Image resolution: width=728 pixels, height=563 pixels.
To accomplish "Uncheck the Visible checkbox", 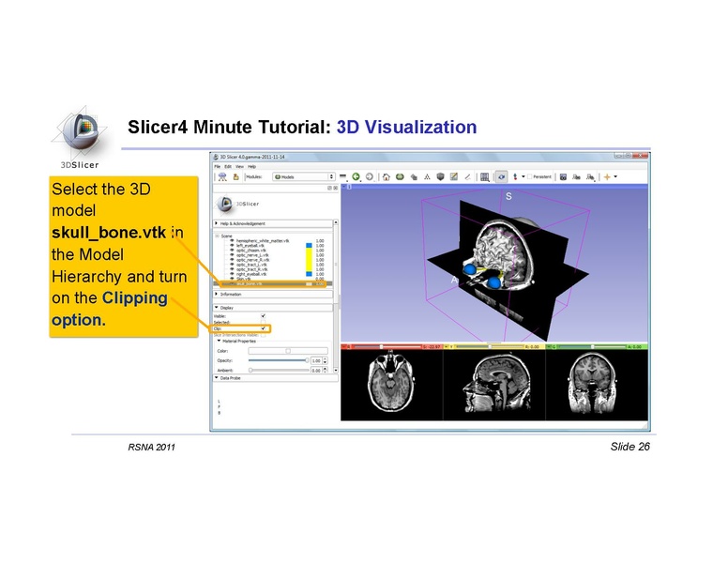I will point(264,316).
